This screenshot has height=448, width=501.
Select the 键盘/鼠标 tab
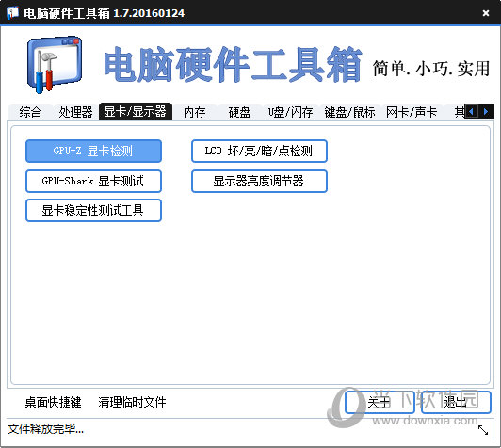(349, 112)
